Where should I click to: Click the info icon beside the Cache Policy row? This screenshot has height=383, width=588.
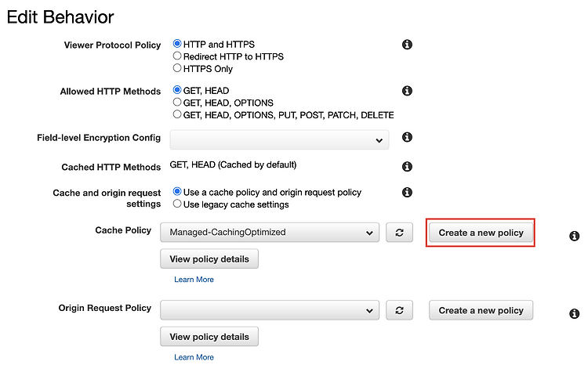(x=574, y=236)
